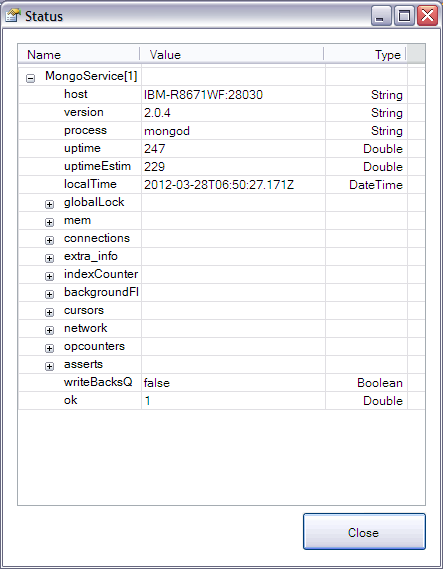Image resolution: width=443 pixels, height=569 pixels.
Task: Select the network label
Action: (86, 328)
